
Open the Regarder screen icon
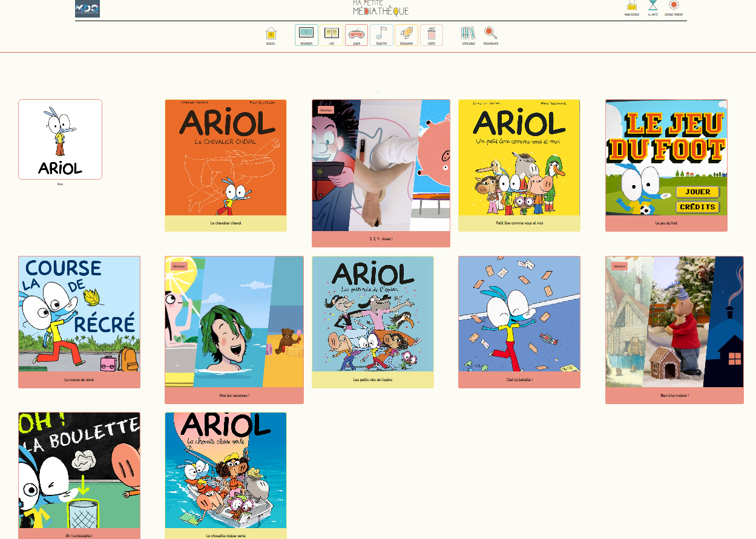click(306, 34)
